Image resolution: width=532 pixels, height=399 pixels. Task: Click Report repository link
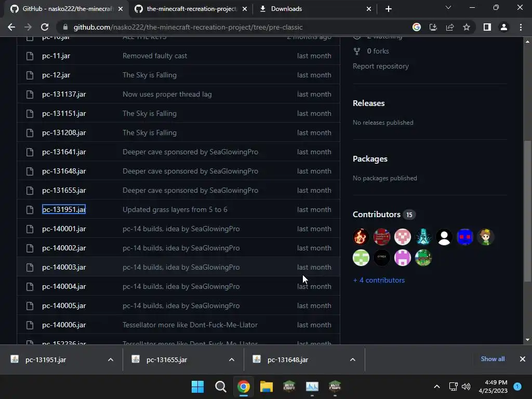381,66
